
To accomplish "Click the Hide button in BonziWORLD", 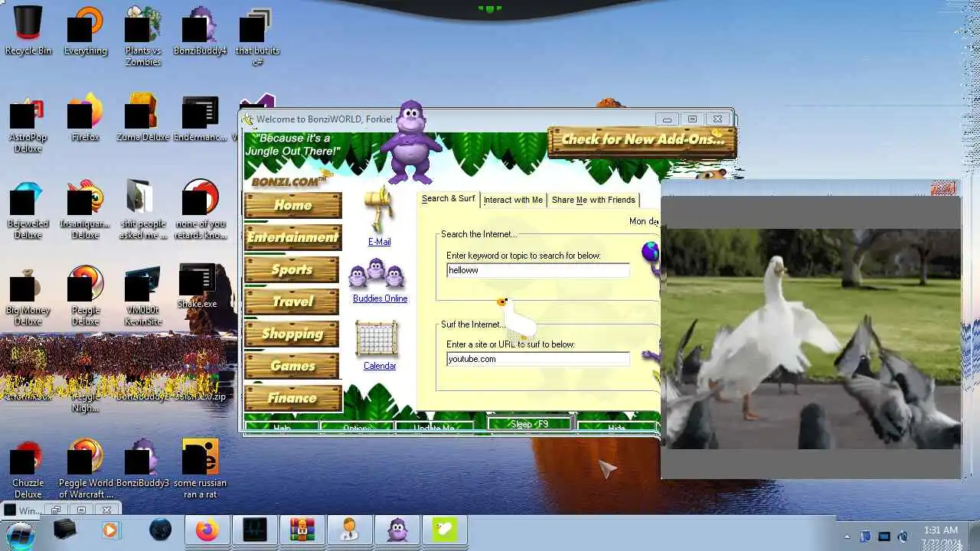I will coord(616,428).
